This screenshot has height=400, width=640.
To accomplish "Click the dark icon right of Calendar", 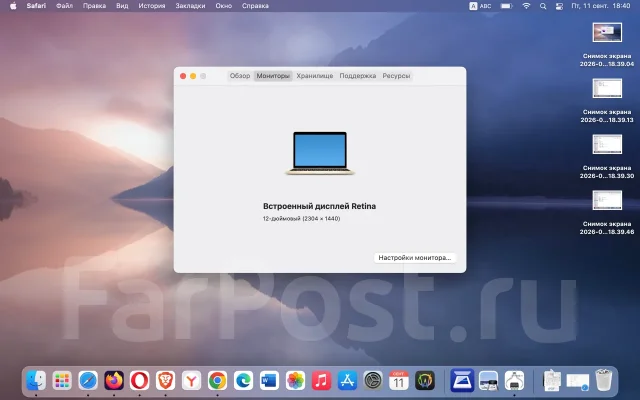I will tap(425, 380).
